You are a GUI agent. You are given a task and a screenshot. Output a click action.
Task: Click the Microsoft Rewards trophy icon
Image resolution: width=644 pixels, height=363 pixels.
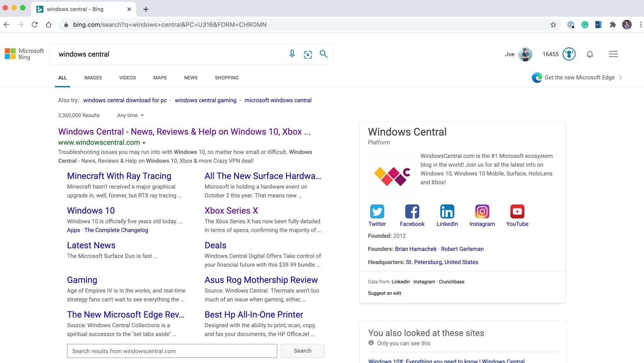pos(569,54)
